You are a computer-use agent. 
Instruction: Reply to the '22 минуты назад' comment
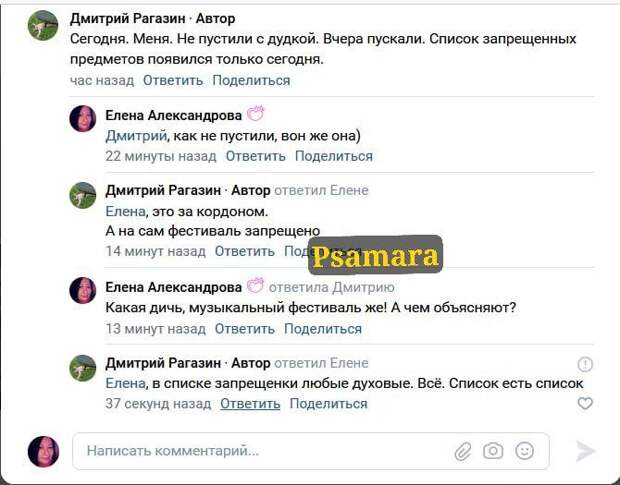[255, 156]
